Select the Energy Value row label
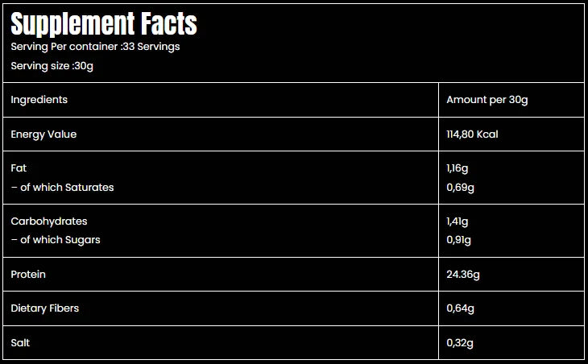588x364 pixels. (43, 134)
